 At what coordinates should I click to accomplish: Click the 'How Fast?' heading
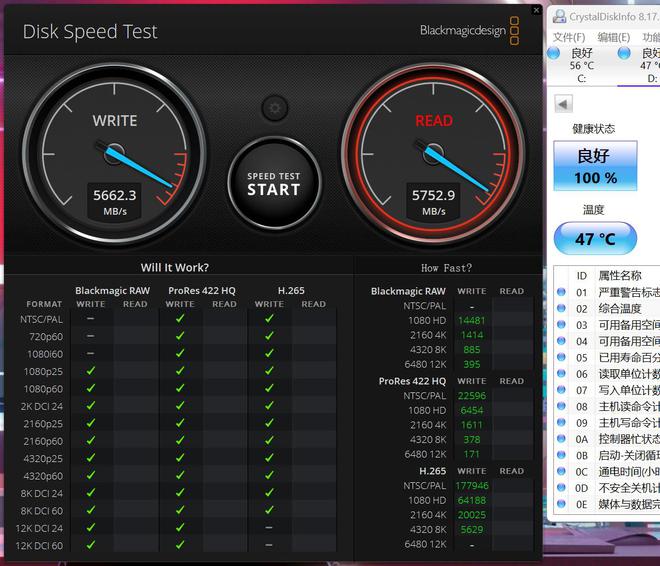tap(446, 268)
